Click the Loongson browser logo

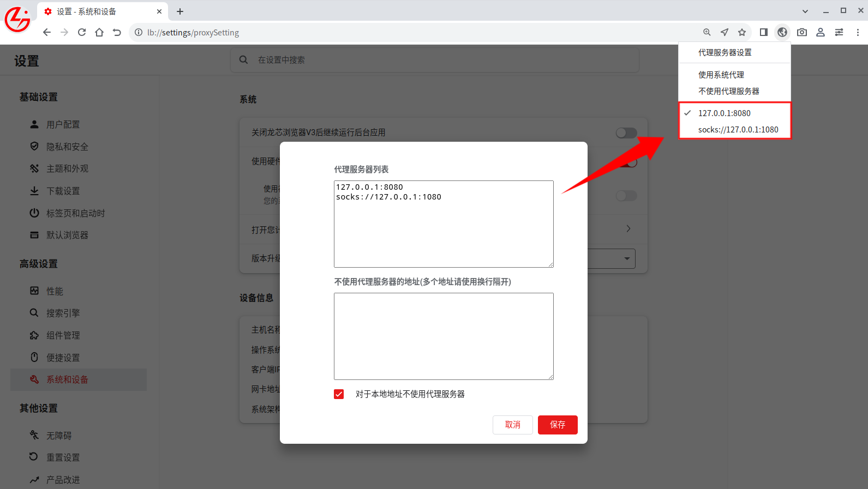(x=17, y=20)
